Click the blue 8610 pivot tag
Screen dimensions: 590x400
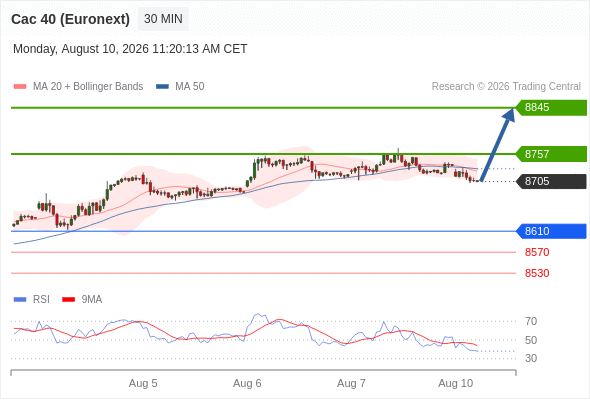pos(551,231)
